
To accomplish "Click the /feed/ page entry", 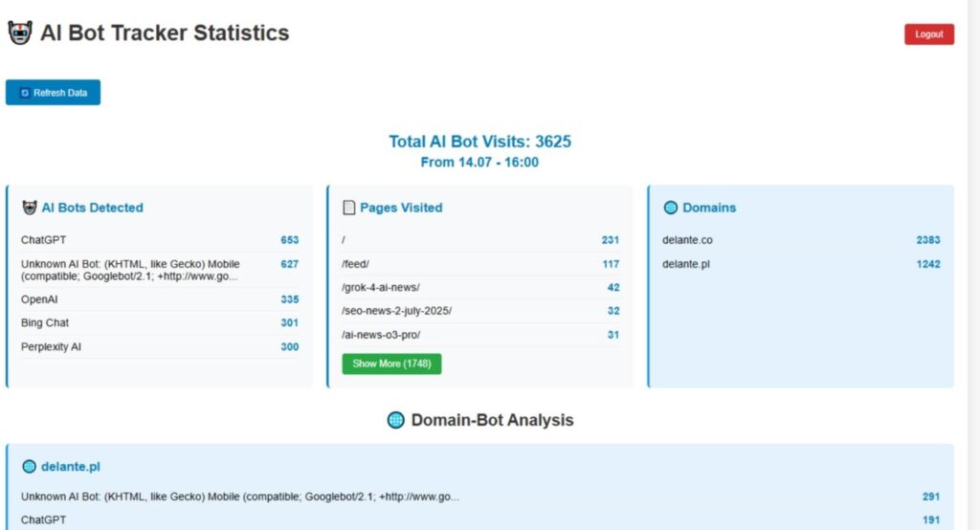I will [x=355, y=264].
